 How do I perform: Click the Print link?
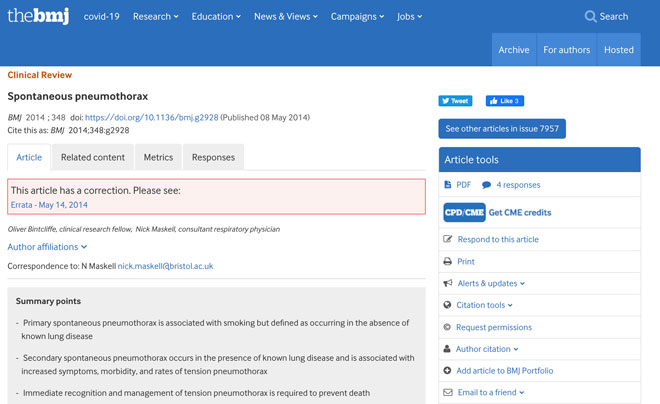(466, 261)
